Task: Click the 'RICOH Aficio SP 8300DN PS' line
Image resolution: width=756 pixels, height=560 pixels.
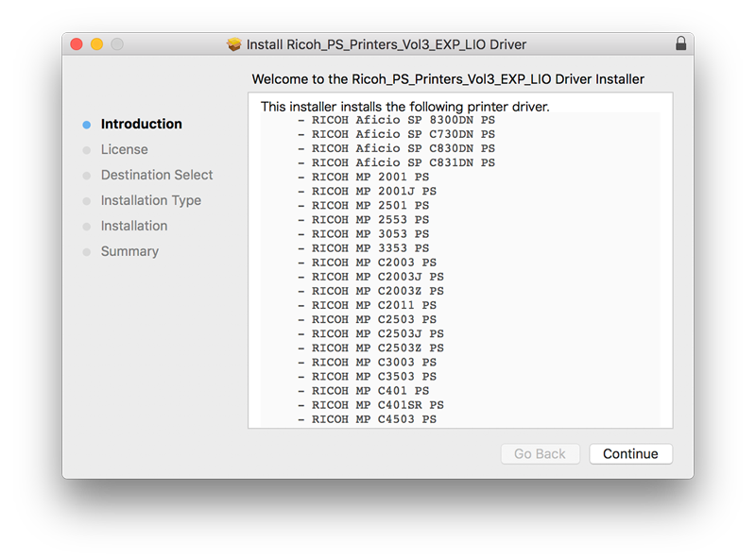Action: tap(396, 120)
